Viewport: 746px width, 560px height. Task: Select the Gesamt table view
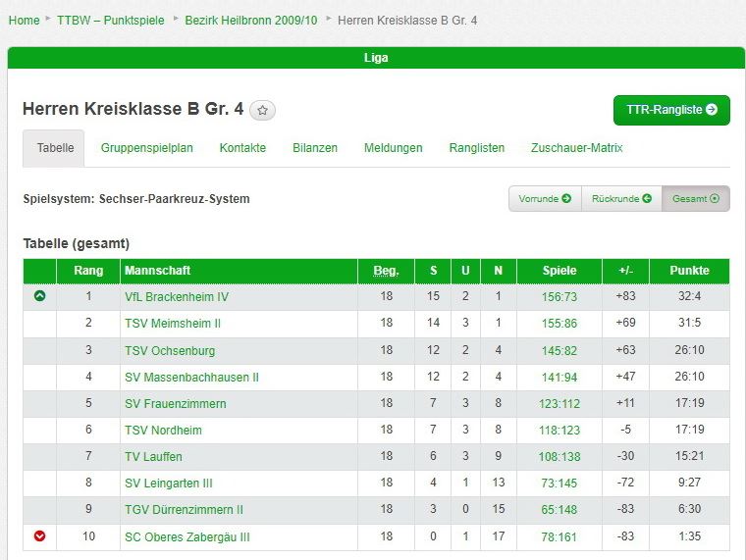tap(696, 199)
